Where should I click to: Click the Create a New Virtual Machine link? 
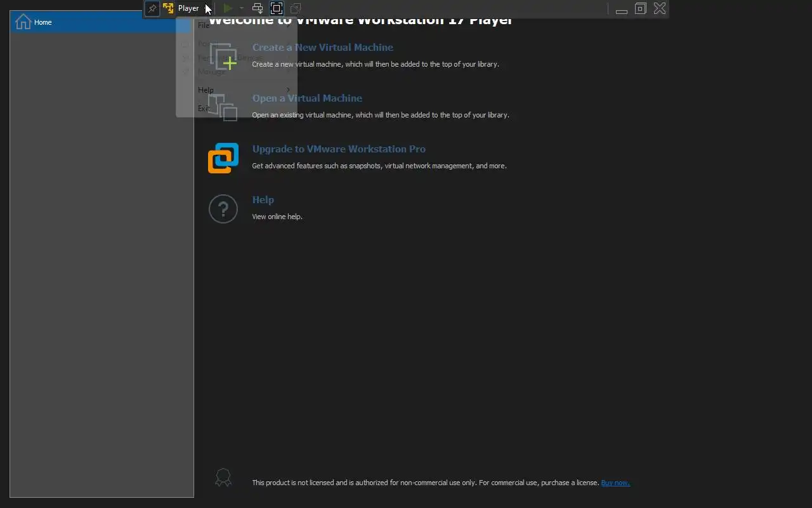pyautogui.click(x=322, y=48)
